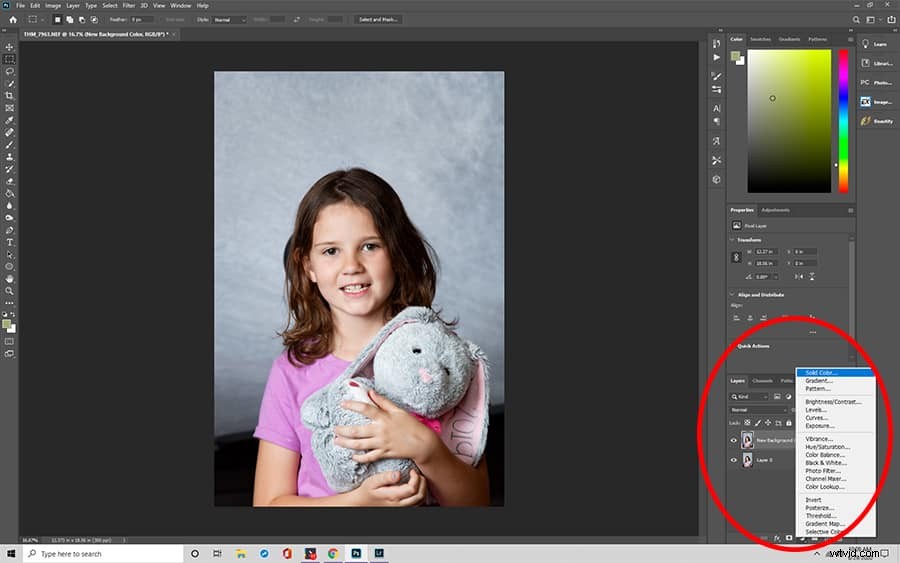Select the Move tool
The width and height of the screenshot is (900, 563).
tap(9, 47)
